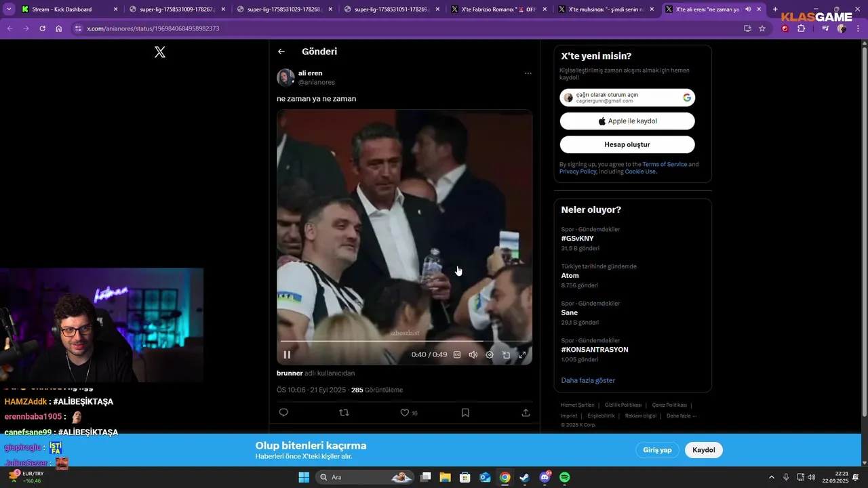Bookmark this page with the star icon
868x488 pixels.
point(762,28)
